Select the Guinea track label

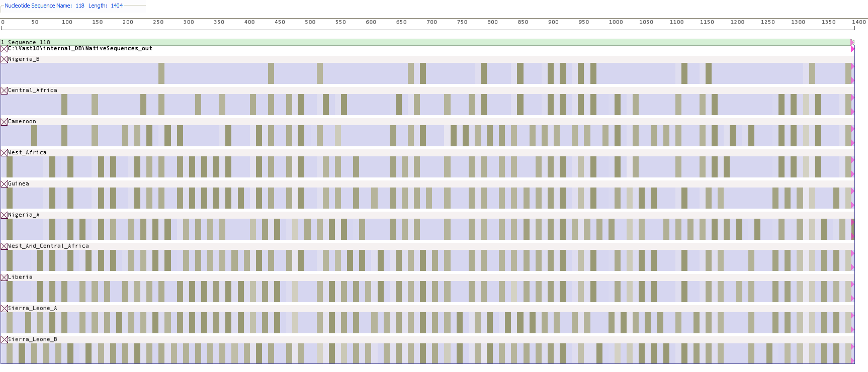(x=19, y=183)
